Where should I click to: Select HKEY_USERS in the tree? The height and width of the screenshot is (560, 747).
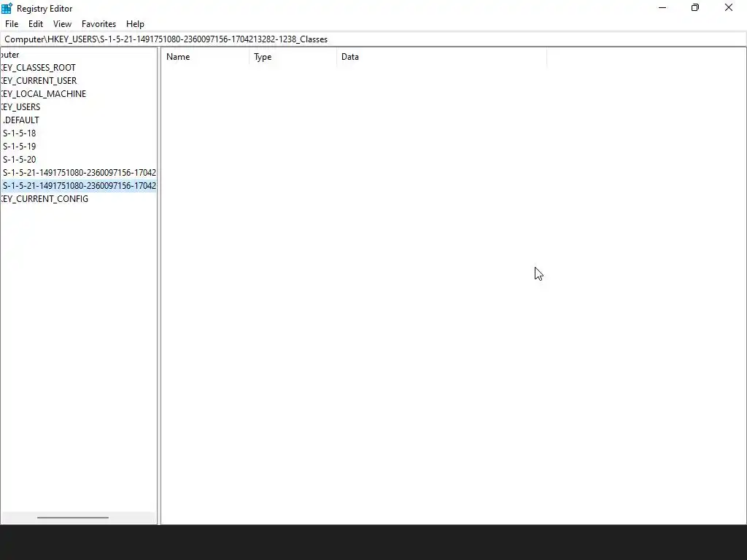(x=20, y=106)
